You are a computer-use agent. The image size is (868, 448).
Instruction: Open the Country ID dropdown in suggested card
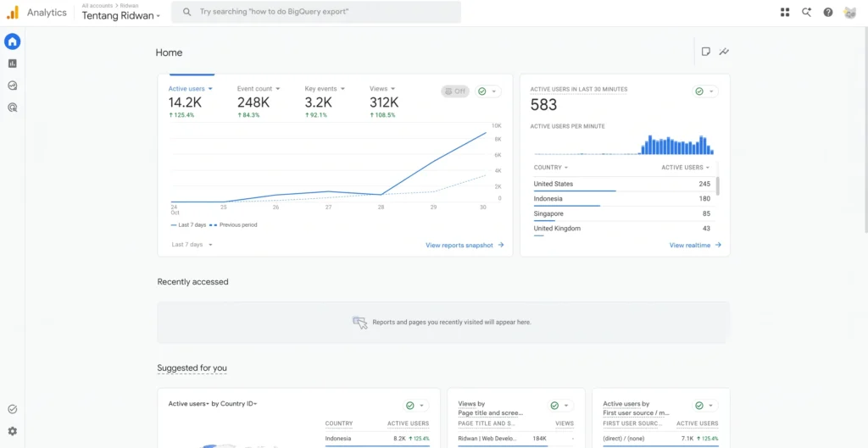click(x=238, y=404)
